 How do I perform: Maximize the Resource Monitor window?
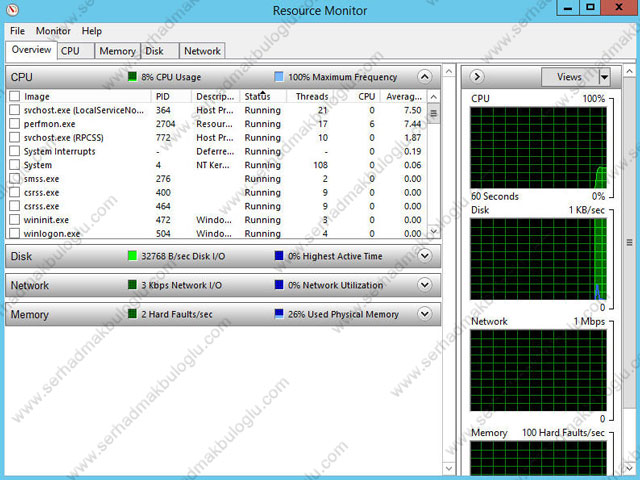coord(591,7)
